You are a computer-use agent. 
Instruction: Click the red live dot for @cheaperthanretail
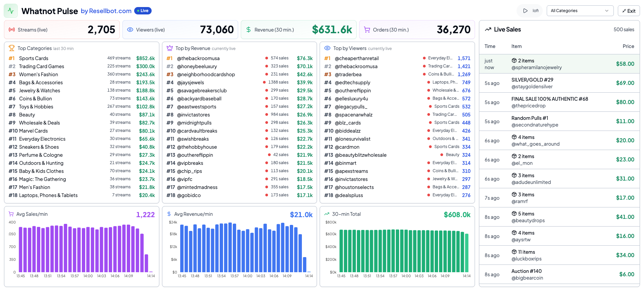coord(424,58)
